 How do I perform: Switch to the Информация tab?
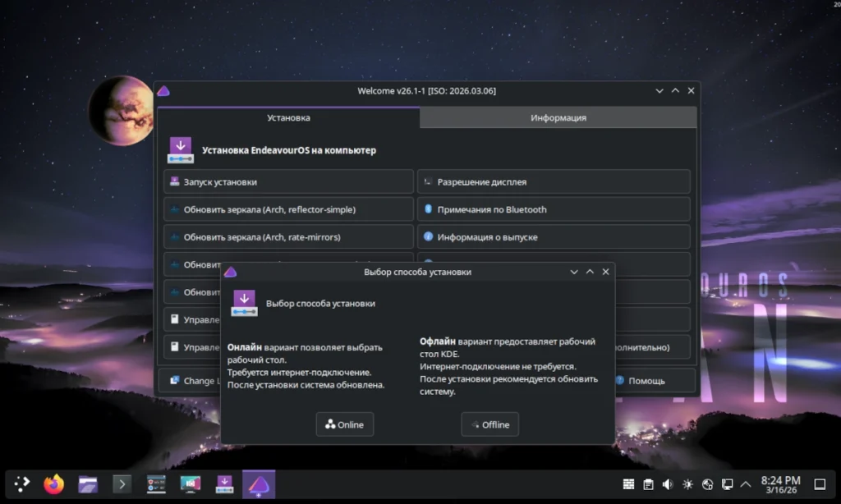tap(558, 117)
